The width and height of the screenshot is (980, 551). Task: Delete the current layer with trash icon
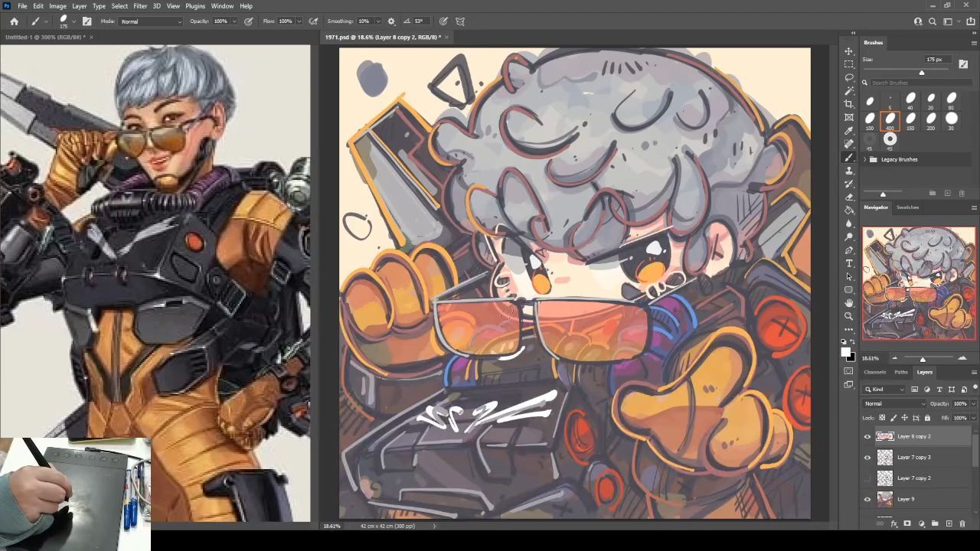[962, 524]
